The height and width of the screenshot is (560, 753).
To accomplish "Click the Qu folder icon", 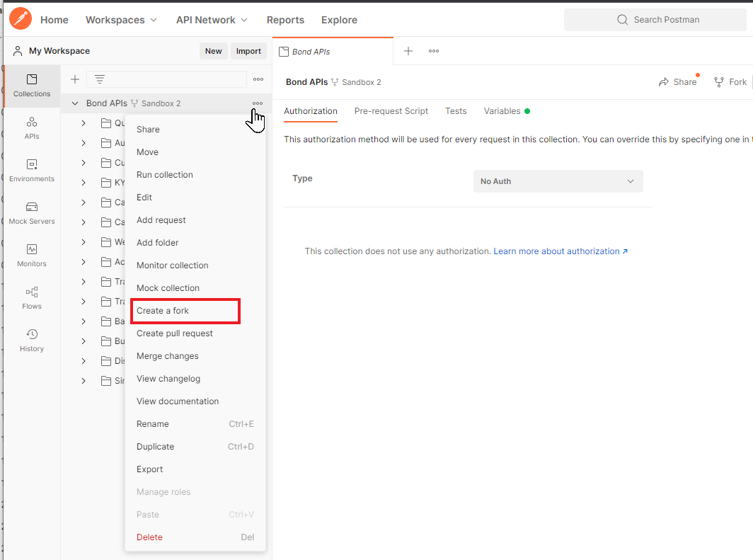I will pos(106,123).
